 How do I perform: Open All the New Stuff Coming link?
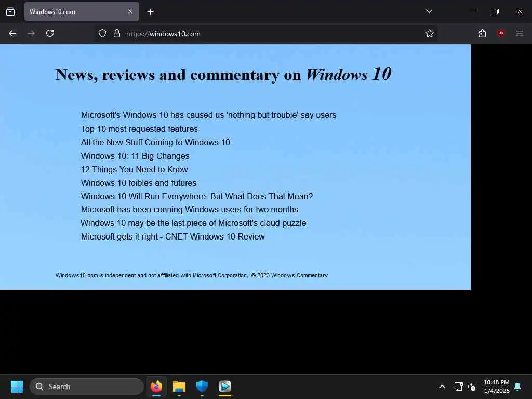[x=155, y=142]
